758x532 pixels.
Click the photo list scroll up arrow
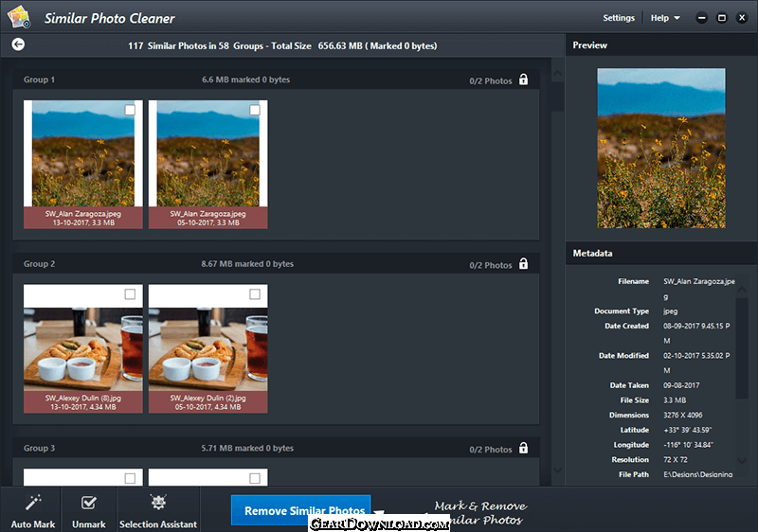(x=557, y=74)
